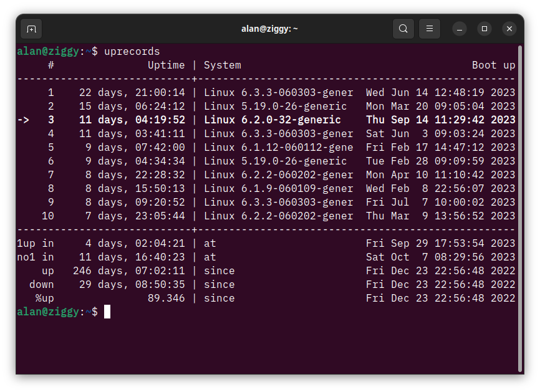Maximize the terminal window
The image size is (540, 392).
coord(485,29)
